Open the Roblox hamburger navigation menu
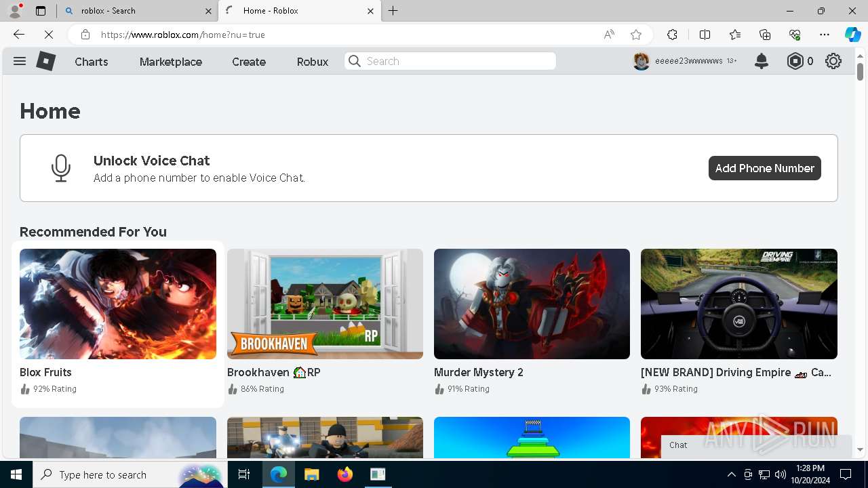Image resolution: width=868 pixels, height=488 pixels. (20, 61)
